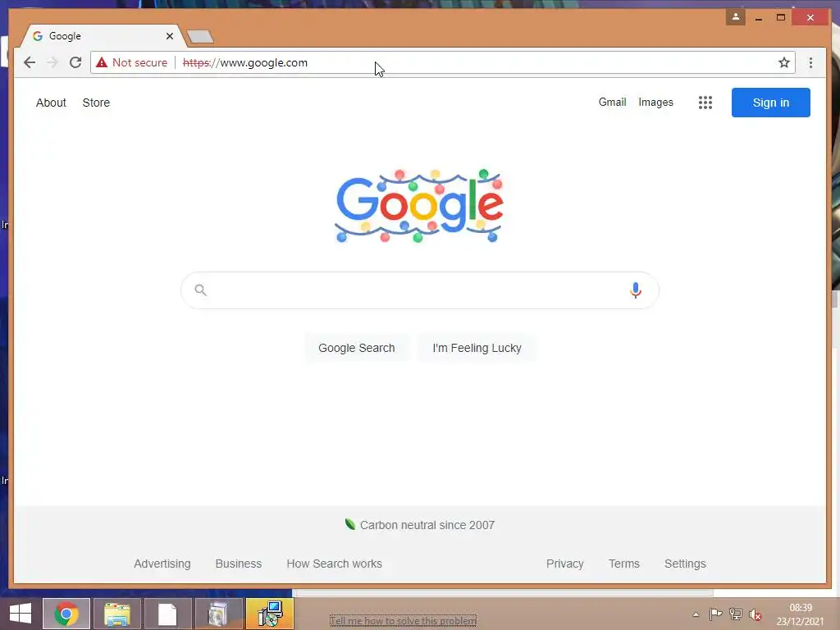Click the magnifier icon in search box
Image resolution: width=840 pixels, height=630 pixels.
click(x=200, y=290)
